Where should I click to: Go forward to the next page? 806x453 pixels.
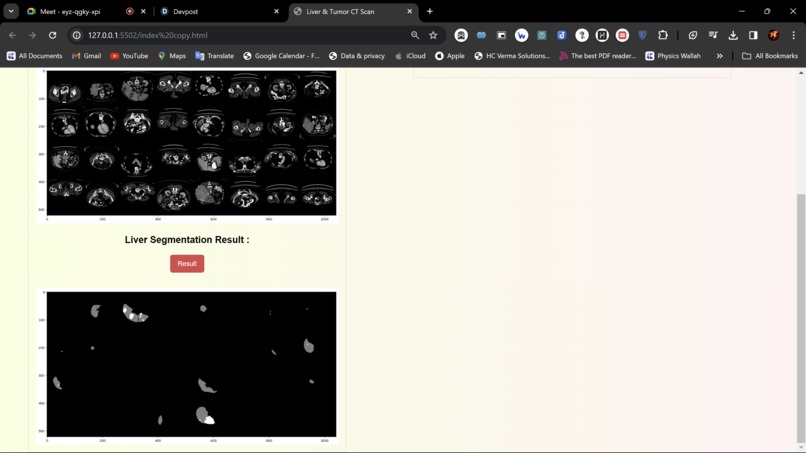pos(32,35)
